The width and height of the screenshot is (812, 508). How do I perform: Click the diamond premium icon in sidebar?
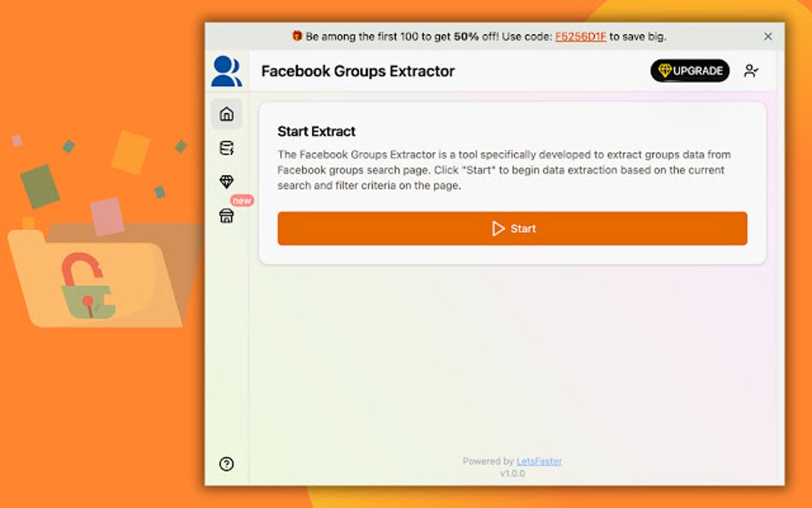tap(226, 181)
